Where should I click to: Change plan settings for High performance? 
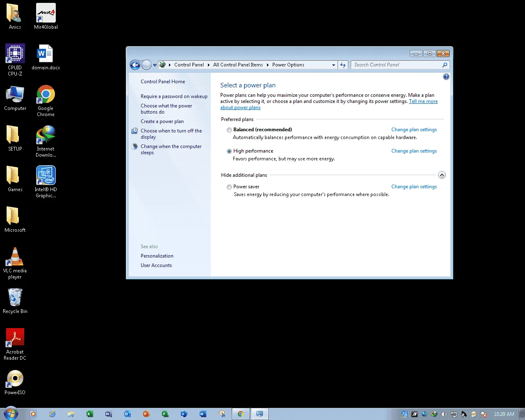(414, 151)
